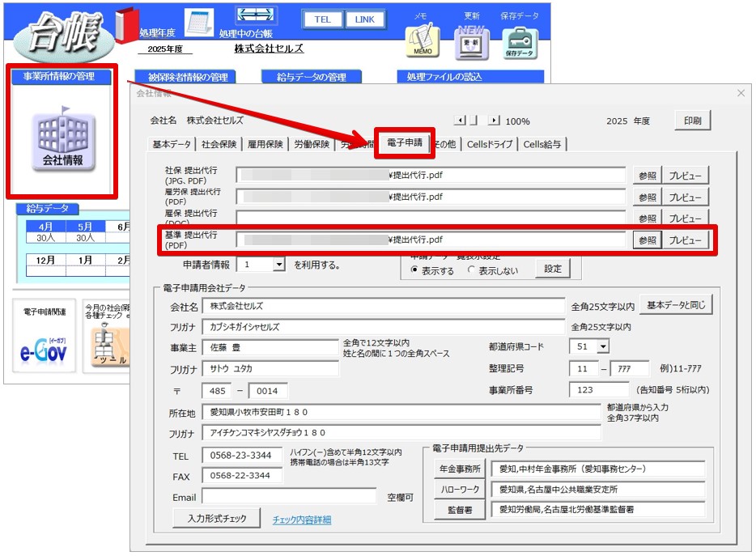
Task: Open the 会社情報 building icon
Action: tap(63, 140)
